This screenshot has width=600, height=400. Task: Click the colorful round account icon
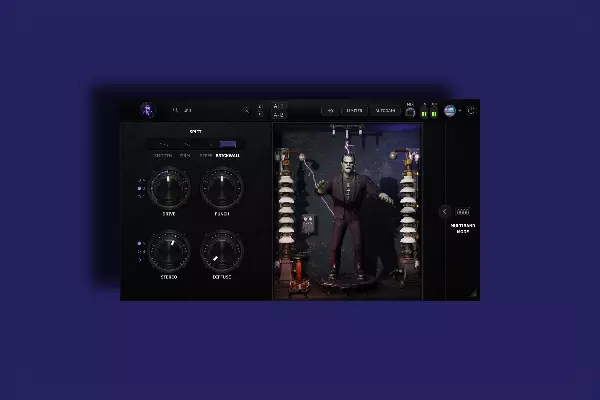pyautogui.click(x=450, y=111)
